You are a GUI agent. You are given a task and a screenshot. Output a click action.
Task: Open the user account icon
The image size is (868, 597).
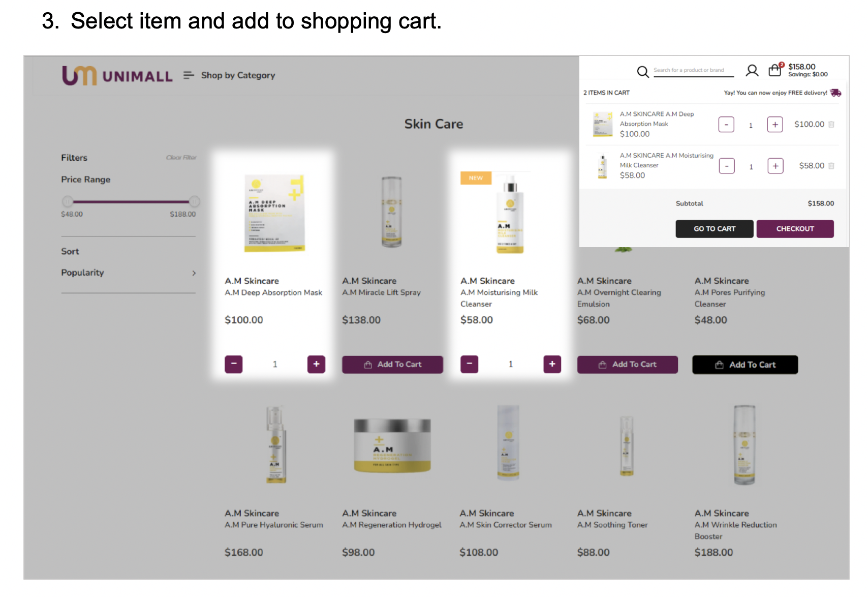pos(752,71)
